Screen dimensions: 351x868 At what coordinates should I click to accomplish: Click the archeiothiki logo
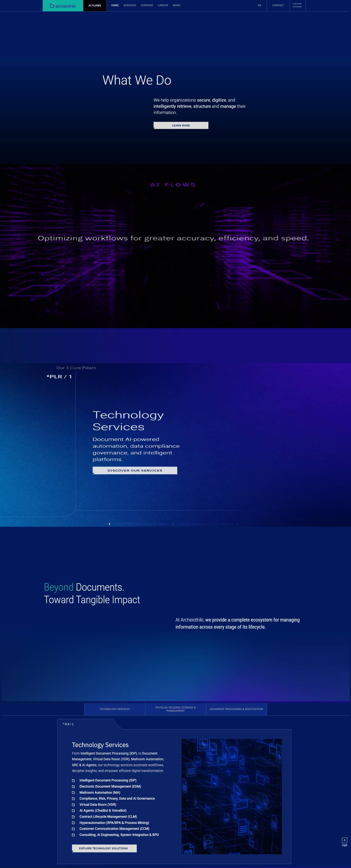point(63,6)
